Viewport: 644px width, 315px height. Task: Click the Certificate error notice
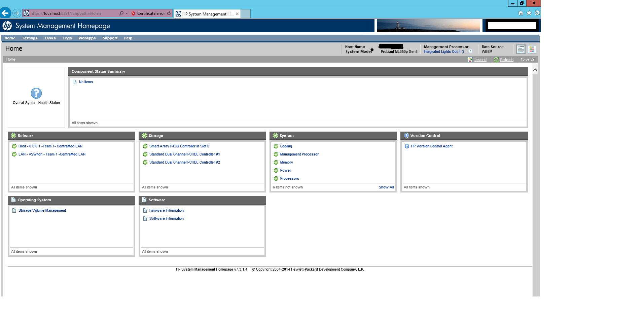point(148,13)
